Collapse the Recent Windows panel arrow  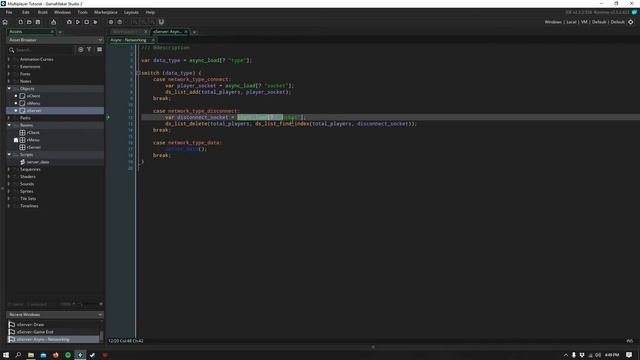tap(100, 315)
